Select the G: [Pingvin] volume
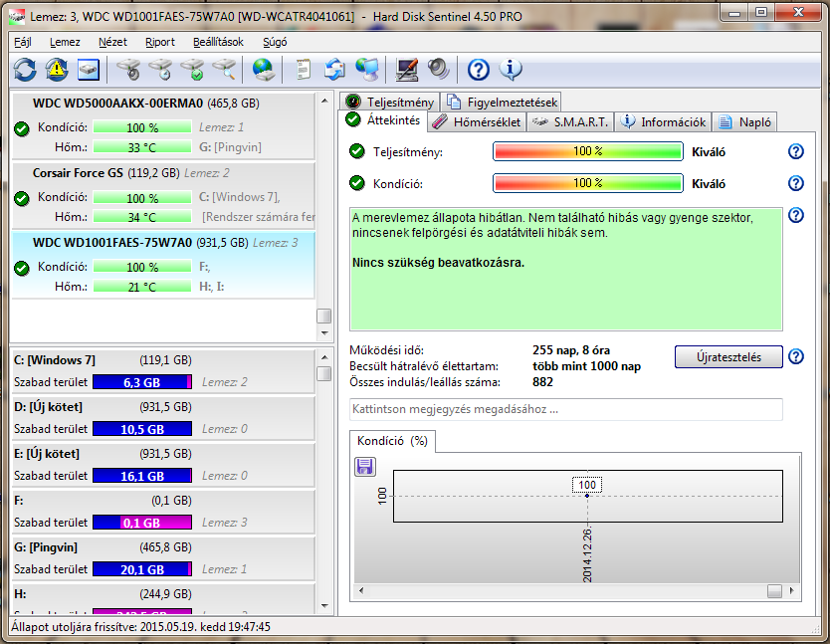The height and width of the screenshot is (644, 830). click(x=163, y=558)
